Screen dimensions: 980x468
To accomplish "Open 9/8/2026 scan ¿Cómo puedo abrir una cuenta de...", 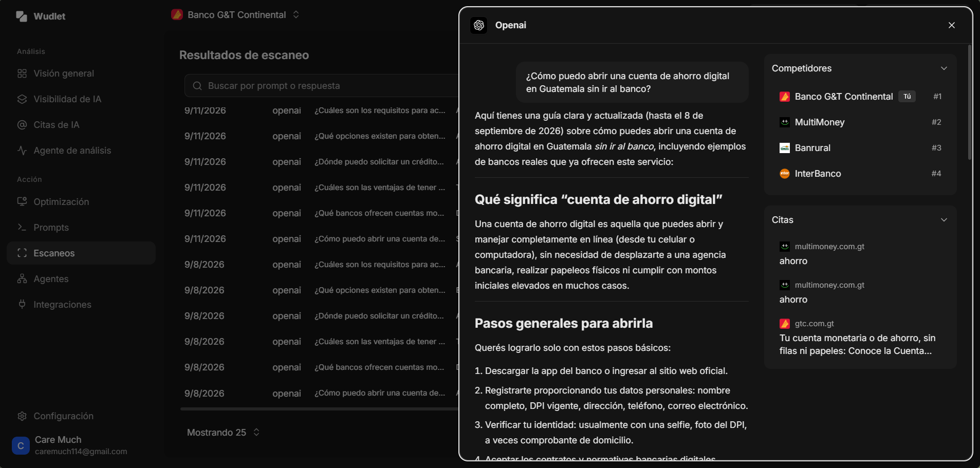I will pyautogui.click(x=319, y=393).
